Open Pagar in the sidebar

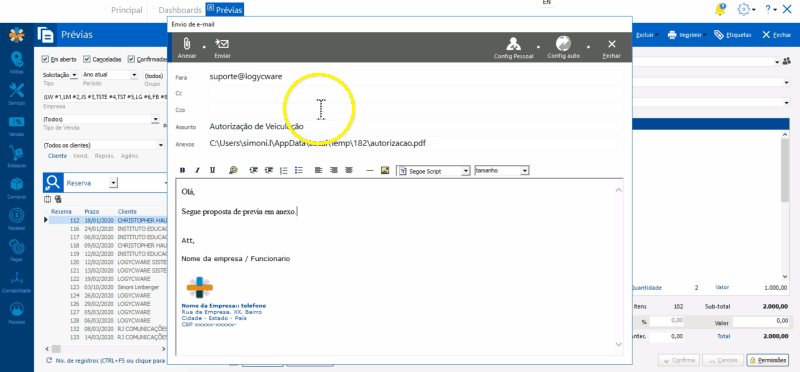pyautogui.click(x=17, y=251)
